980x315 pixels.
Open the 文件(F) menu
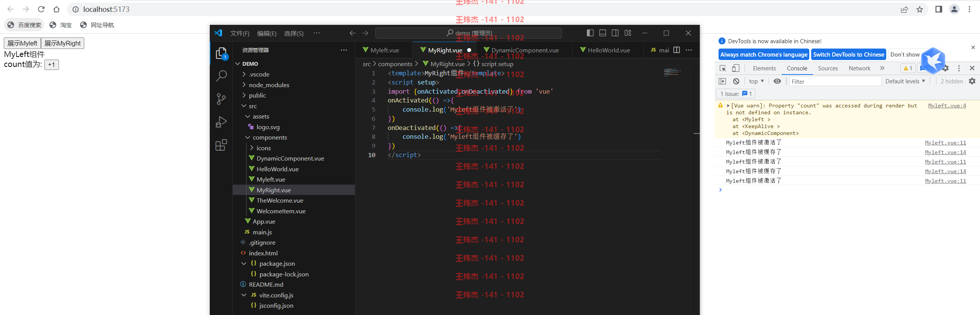[x=240, y=34]
